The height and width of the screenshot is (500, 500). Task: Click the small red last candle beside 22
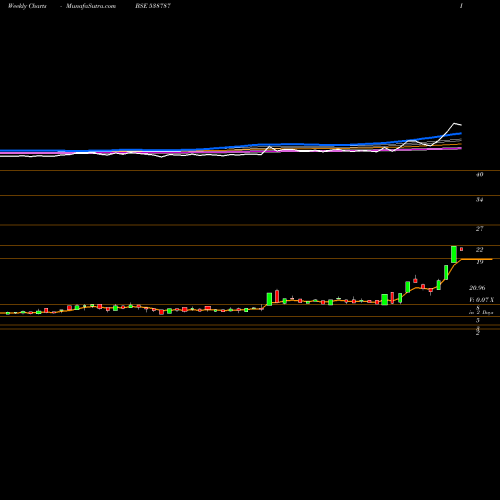coord(462,249)
